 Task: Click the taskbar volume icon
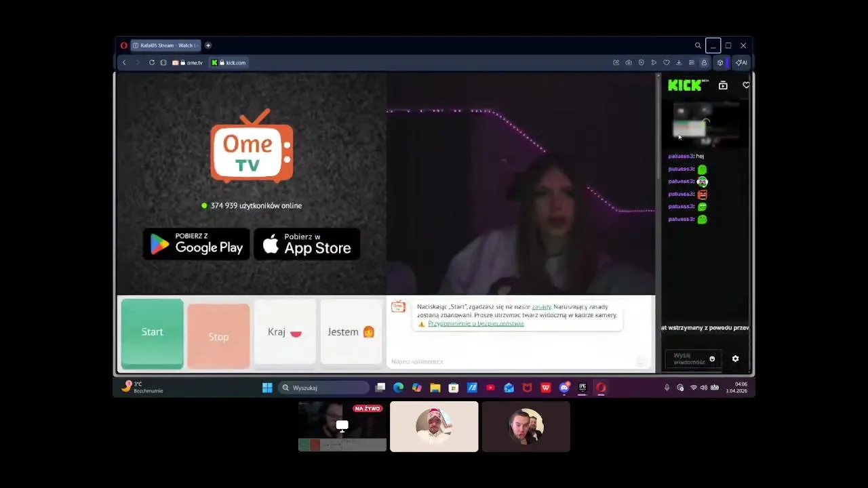click(x=703, y=388)
